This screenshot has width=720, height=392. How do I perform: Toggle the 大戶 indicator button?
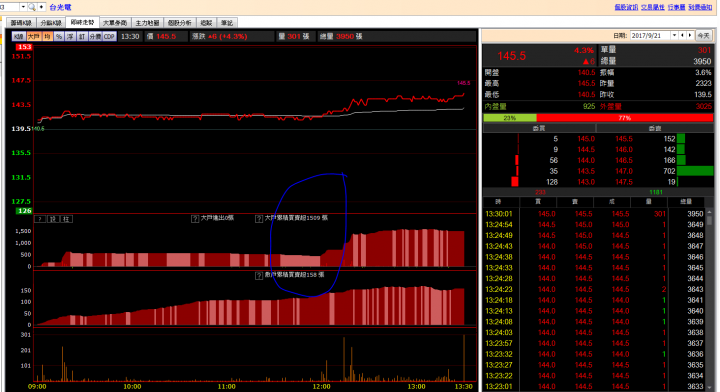click(x=34, y=36)
